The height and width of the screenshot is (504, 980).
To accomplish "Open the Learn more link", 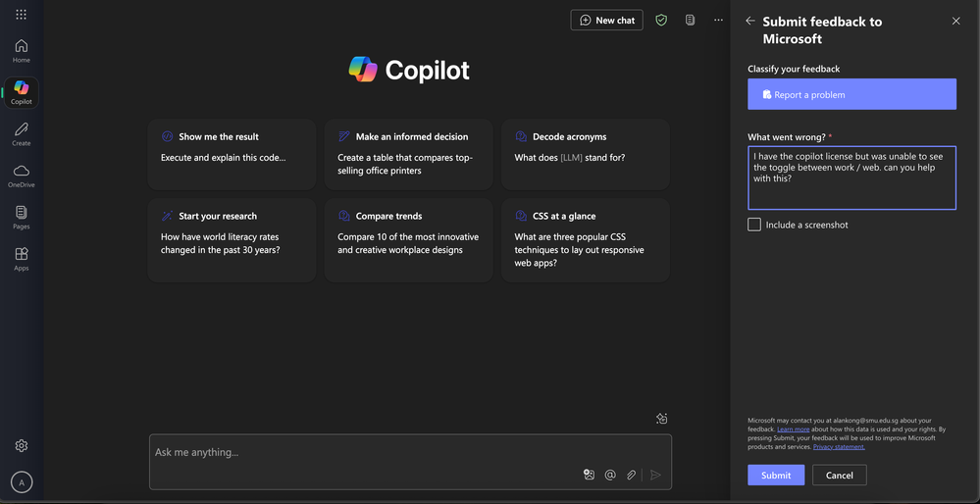I will click(x=794, y=429).
